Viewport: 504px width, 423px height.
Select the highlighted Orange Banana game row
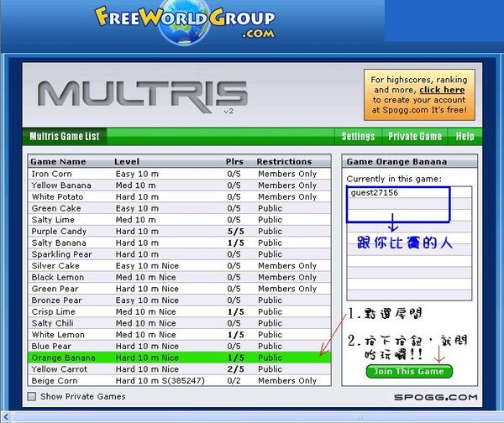coord(180,358)
